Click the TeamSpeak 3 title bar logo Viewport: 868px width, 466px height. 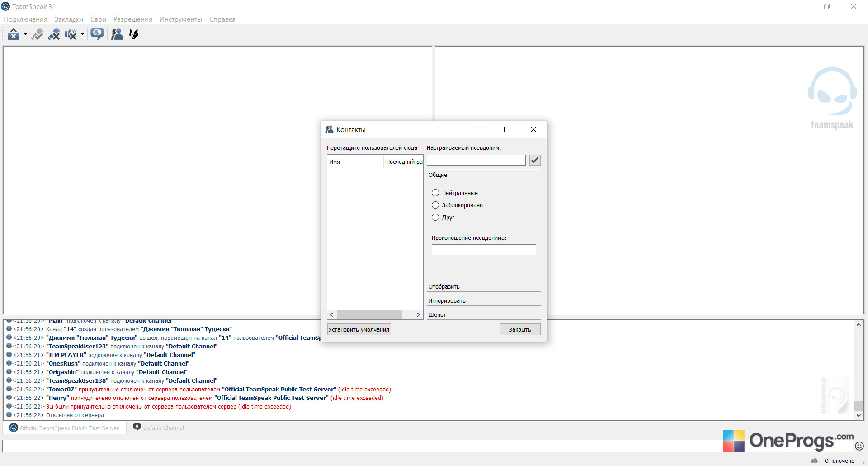coord(5,6)
